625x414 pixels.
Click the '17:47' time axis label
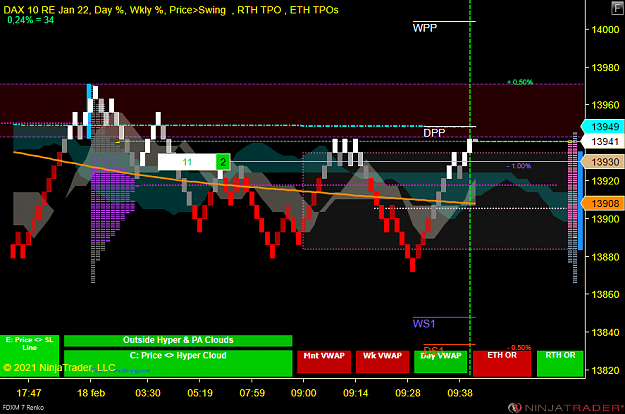click(x=29, y=393)
